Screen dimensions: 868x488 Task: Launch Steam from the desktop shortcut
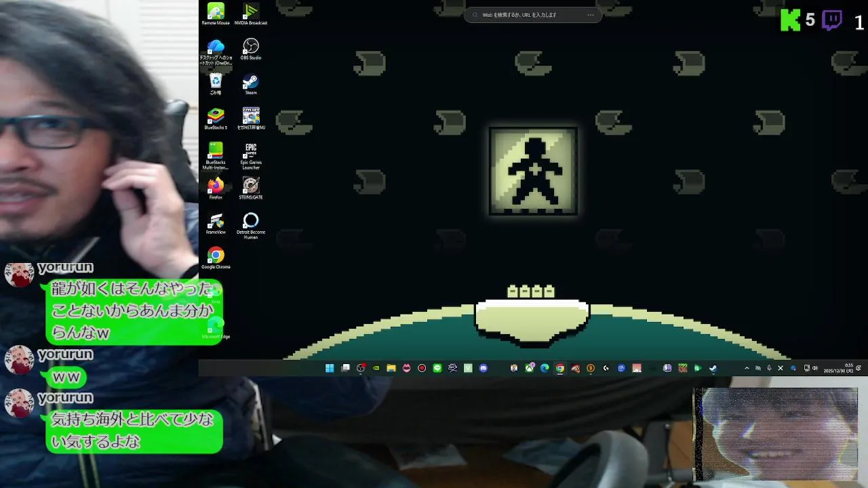(x=251, y=84)
